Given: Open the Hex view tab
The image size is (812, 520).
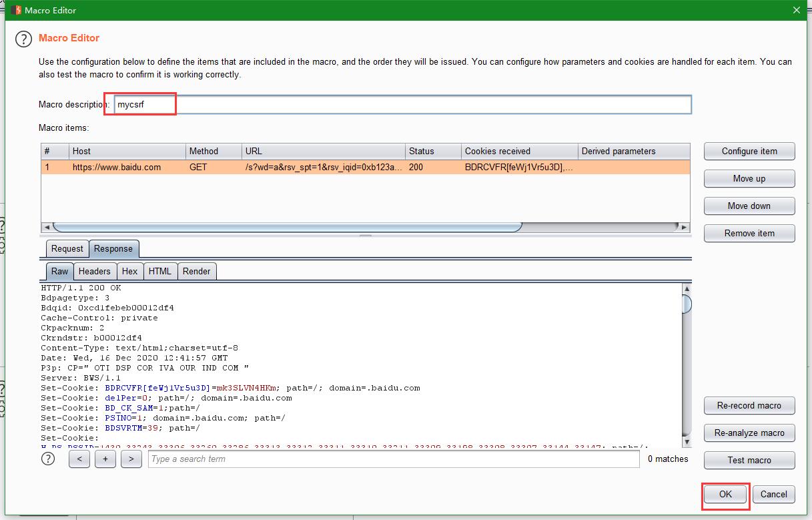Looking at the screenshot, I should [130, 271].
